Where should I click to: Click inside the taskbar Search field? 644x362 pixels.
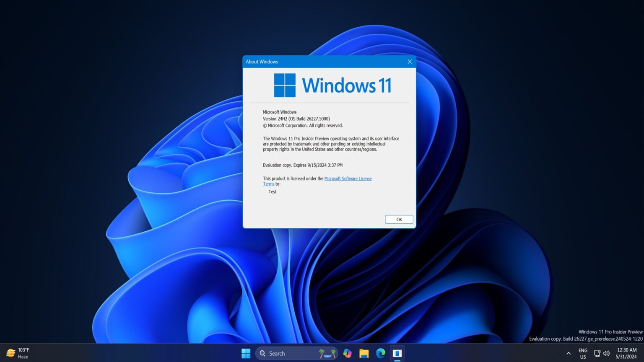tap(289, 353)
